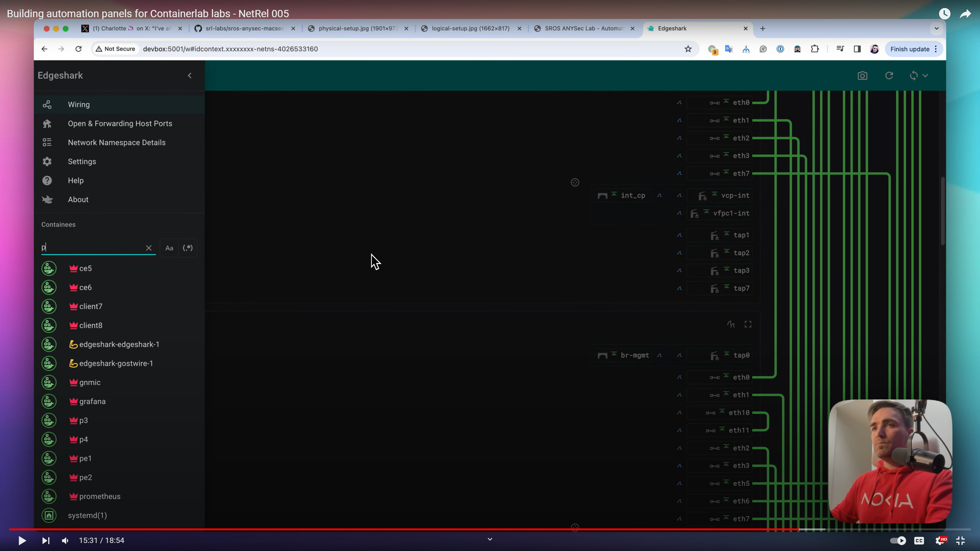This screenshot has width=980, height=551.
Task: Select the pe1 containee from sidebar
Action: (x=85, y=458)
